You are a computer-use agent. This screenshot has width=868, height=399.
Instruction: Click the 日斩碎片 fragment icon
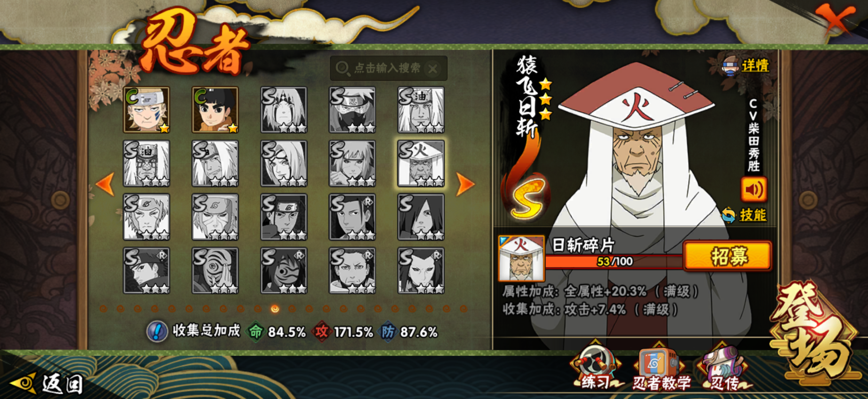click(x=521, y=259)
